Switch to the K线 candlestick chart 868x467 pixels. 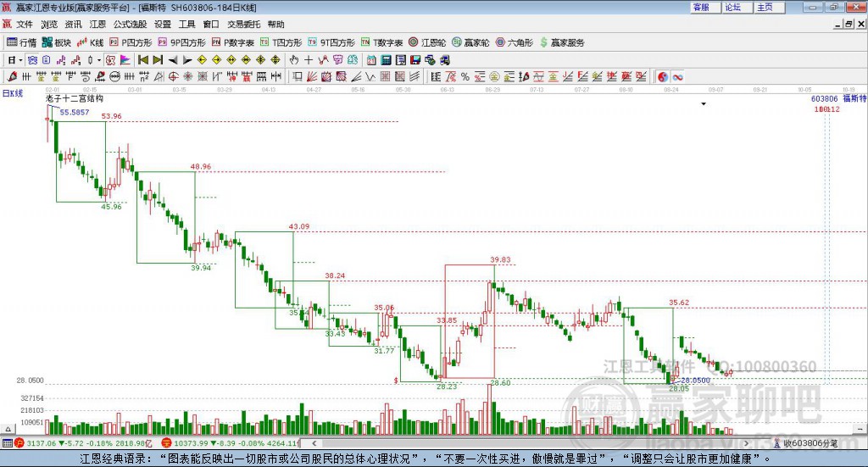(90, 42)
